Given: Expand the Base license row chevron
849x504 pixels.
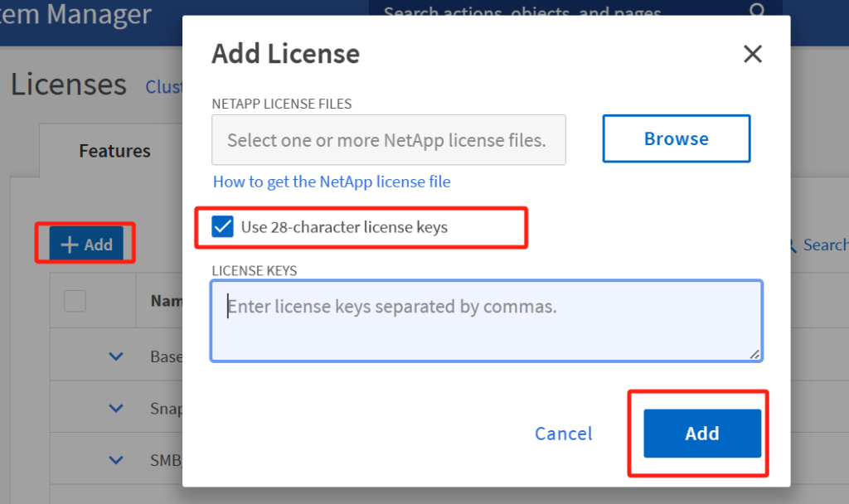Looking at the screenshot, I should (116, 356).
